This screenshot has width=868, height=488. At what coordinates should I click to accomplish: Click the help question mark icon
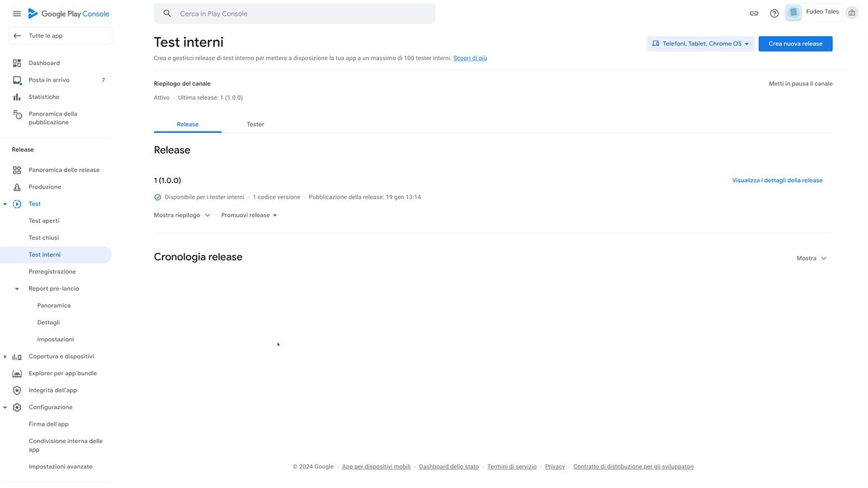(774, 14)
